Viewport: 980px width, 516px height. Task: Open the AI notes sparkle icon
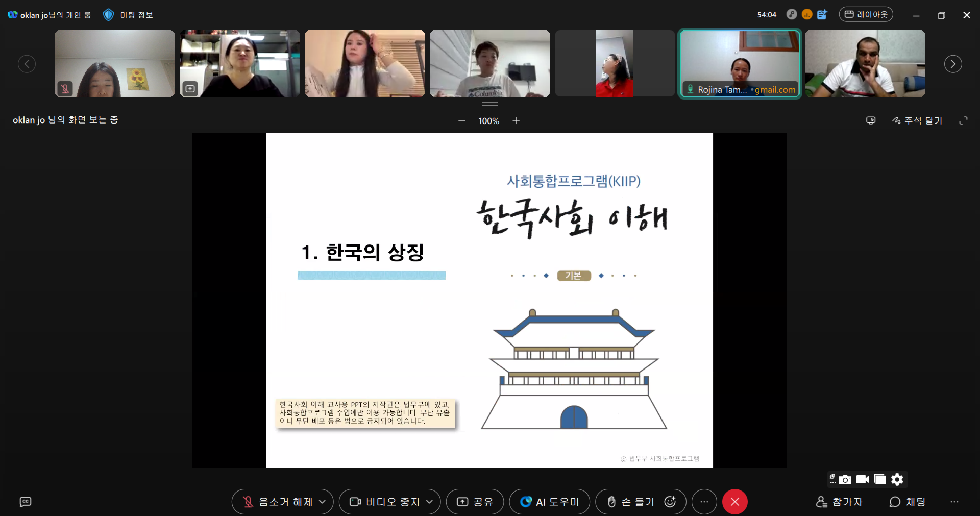(x=822, y=14)
